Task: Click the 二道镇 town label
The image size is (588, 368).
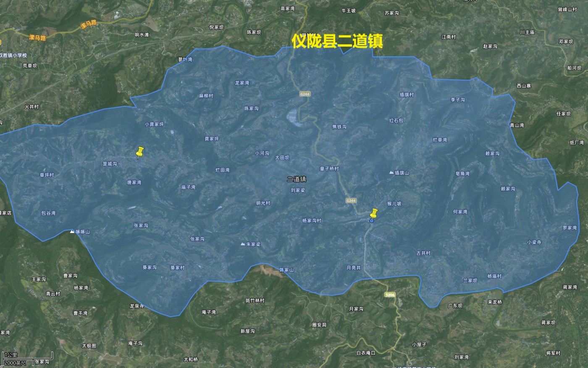Action: click(x=297, y=179)
